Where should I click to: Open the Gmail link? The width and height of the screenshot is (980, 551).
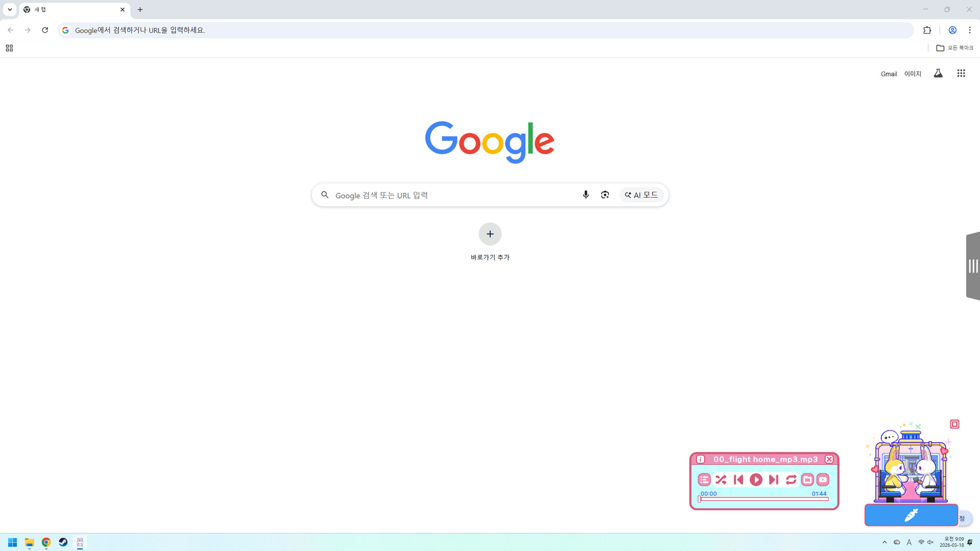pyautogui.click(x=888, y=74)
